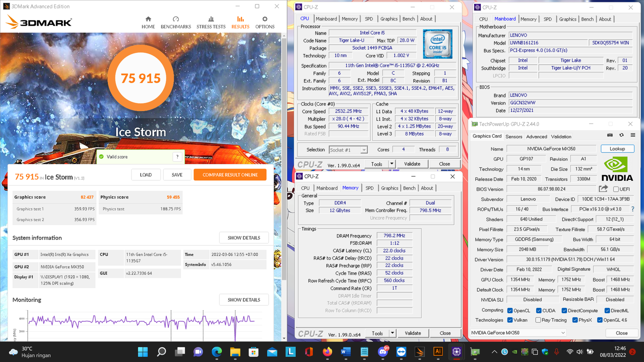Open the OPTIONS gear in 3DMark

pyautogui.click(x=265, y=23)
